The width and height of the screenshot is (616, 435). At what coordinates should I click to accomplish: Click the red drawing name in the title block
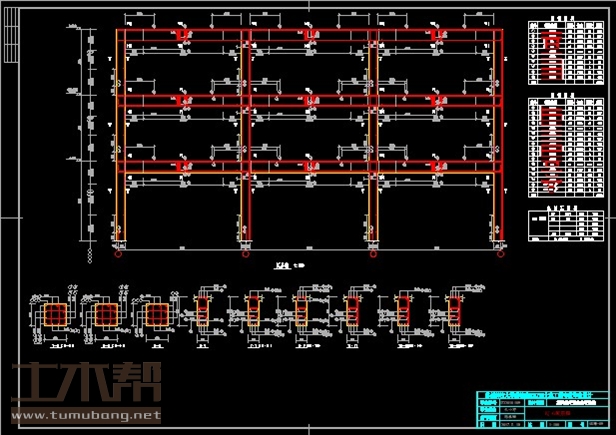[558, 410]
